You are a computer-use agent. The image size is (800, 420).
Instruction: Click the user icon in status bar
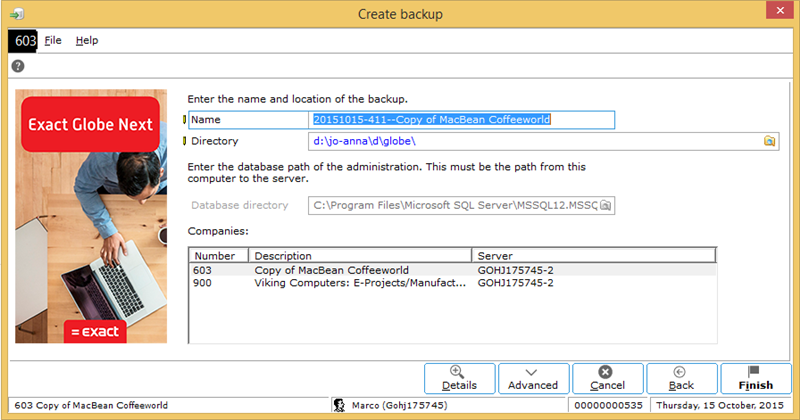(339, 405)
